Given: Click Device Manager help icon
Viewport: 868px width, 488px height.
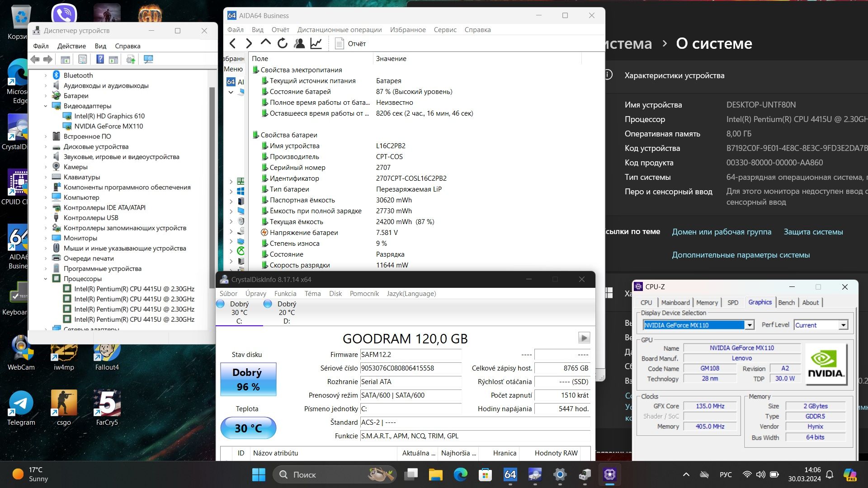Looking at the screenshot, I should (100, 59).
